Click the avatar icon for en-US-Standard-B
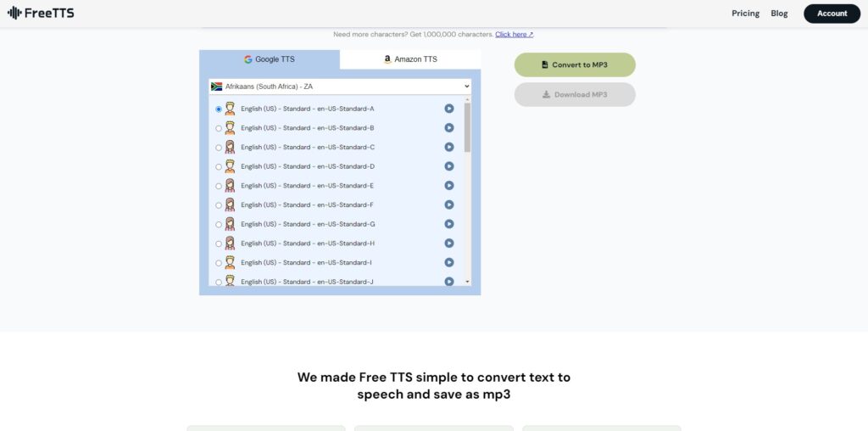The image size is (868, 431). (230, 128)
